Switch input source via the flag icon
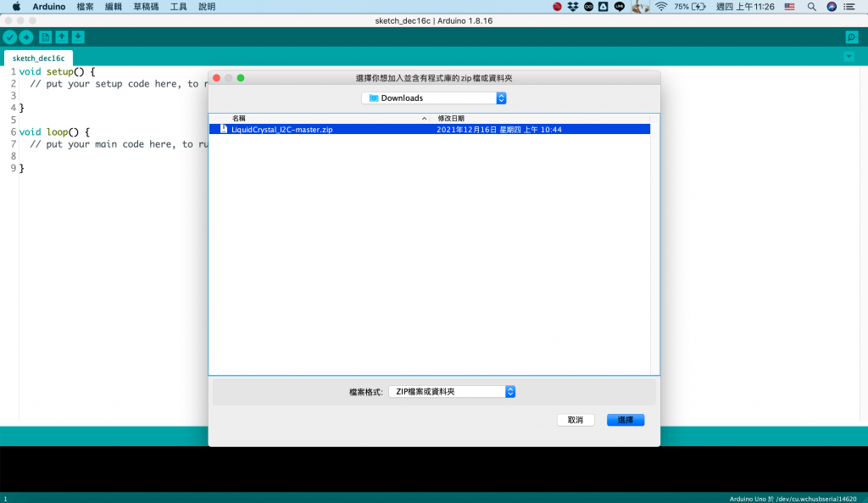The height and width of the screenshot is (503, 868). (x=789, y=7)
